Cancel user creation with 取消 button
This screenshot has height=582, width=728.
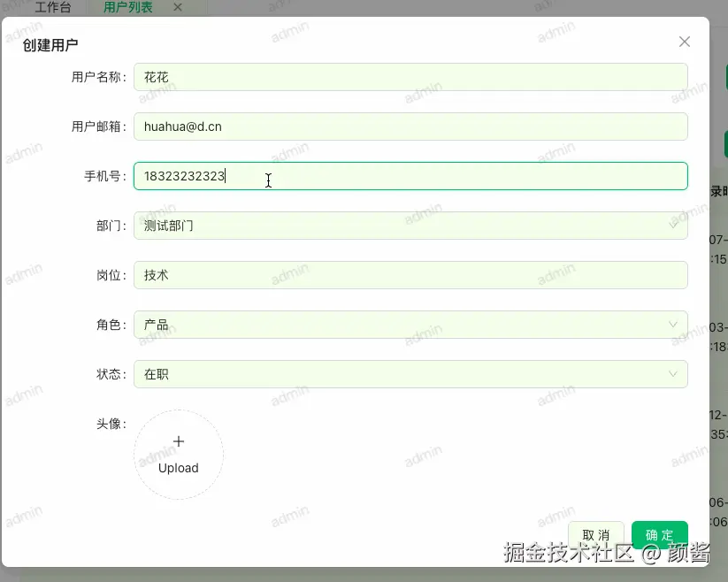coord(596,534)
